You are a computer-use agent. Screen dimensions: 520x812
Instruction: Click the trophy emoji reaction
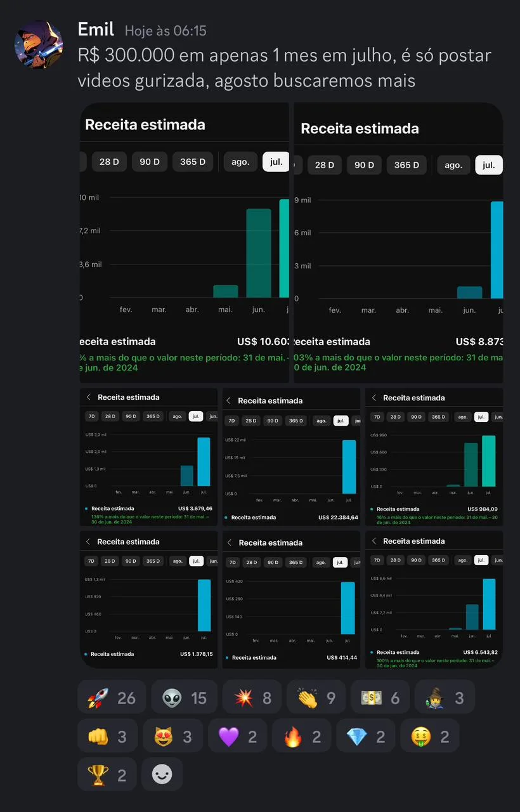click(107, 775)
